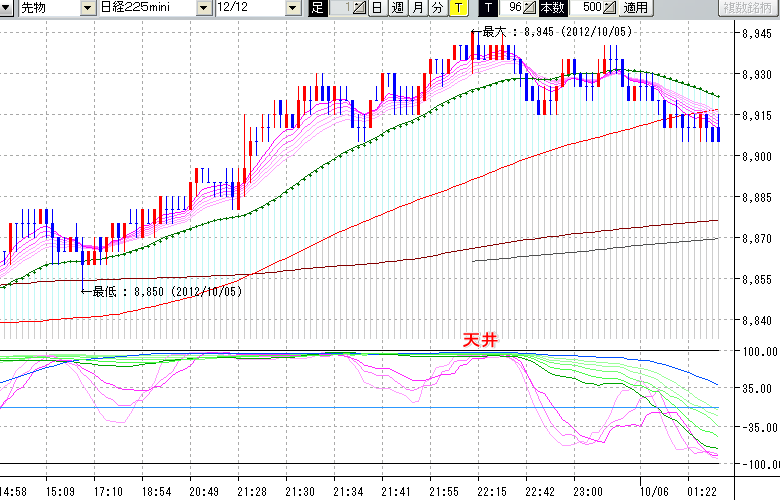Click the red 天井 ceiling marker
Screen dimensions: 780x500
pyautogui.click(x=477, y=340)
